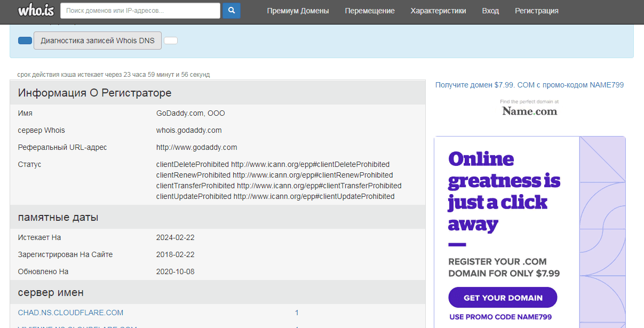Follow the NAME799 promo code link
Viewport: 644px width, 328px height.
click(529, 85)
